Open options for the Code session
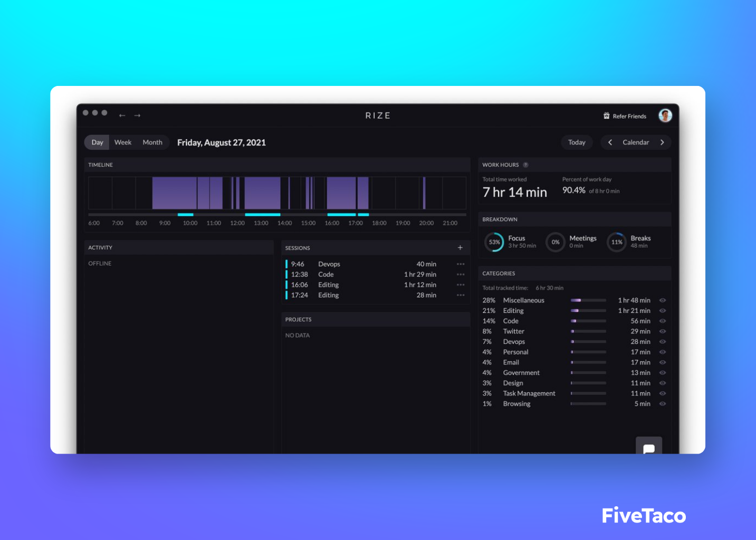This screenshot has width=756, height=540. tap(461, 275)
